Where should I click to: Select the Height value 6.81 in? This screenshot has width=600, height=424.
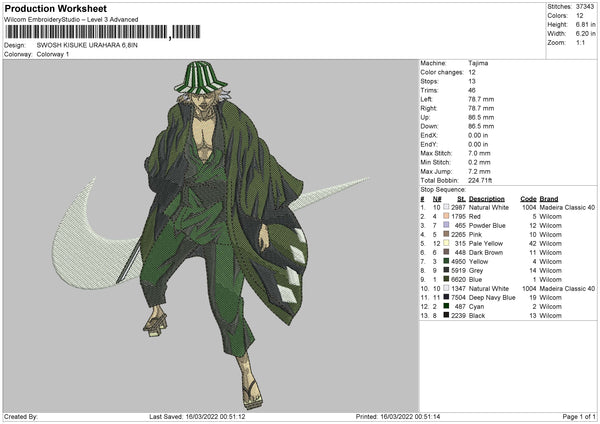coord(586,24)
